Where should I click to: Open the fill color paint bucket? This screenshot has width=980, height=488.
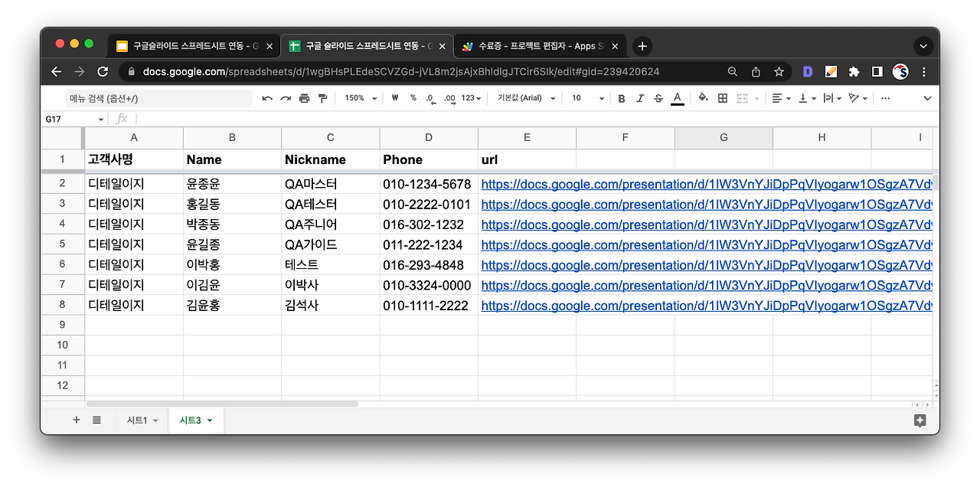(703, 98)
